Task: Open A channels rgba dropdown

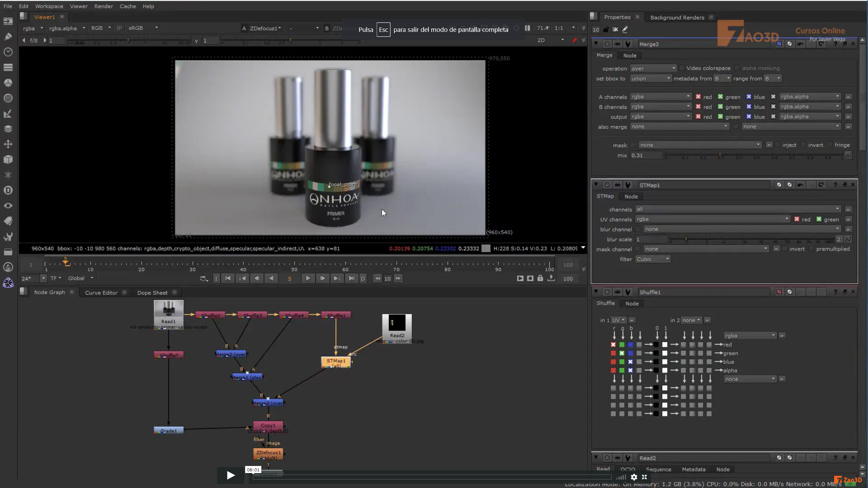Action: (660, 97)
